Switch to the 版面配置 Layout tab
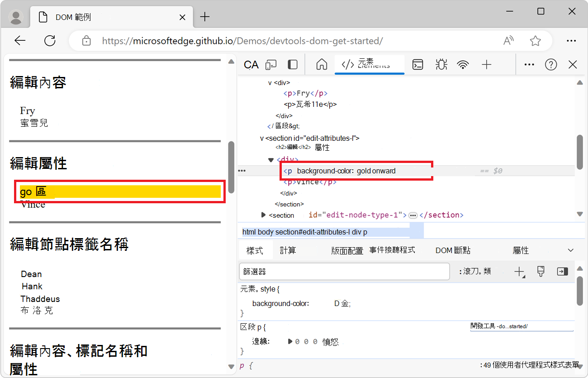588x378 pixels. 347,250
